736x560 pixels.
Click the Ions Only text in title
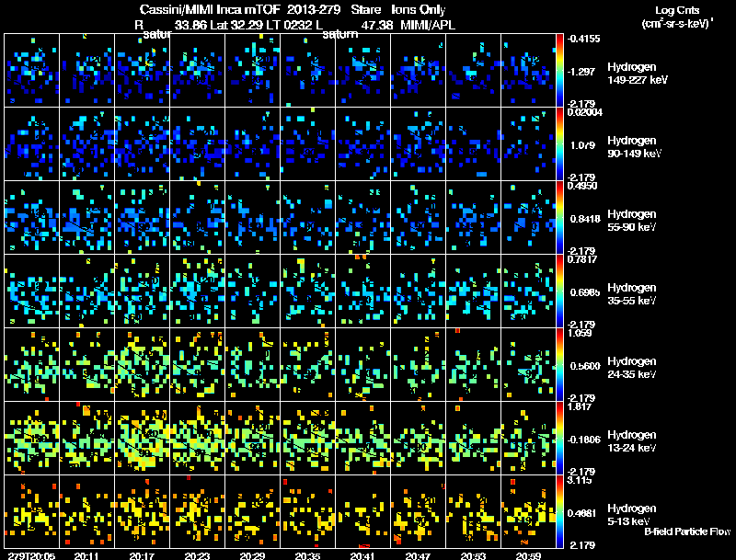tap(419, 9)
